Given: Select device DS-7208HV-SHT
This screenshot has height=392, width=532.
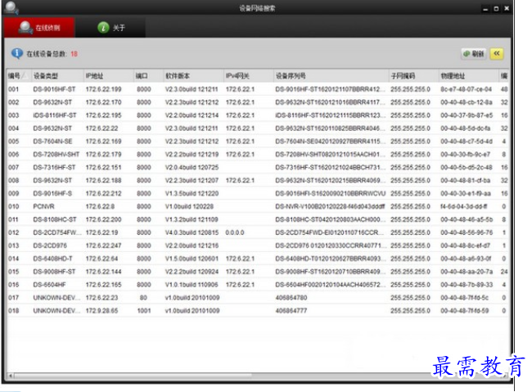Looking at the screenshot, I should point(56,154).
